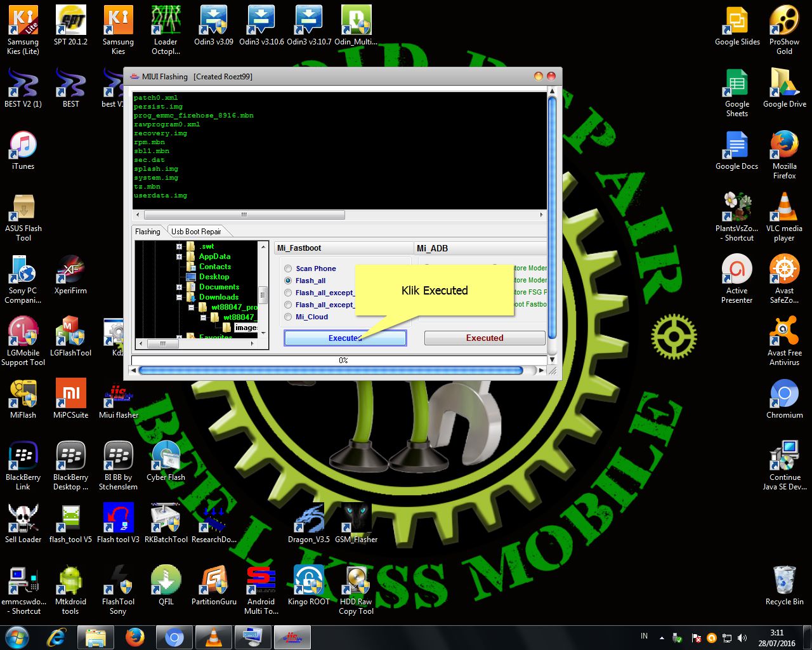
Task: Select the ASUS Flash Tool icon
Action: [x=23, y=217]
